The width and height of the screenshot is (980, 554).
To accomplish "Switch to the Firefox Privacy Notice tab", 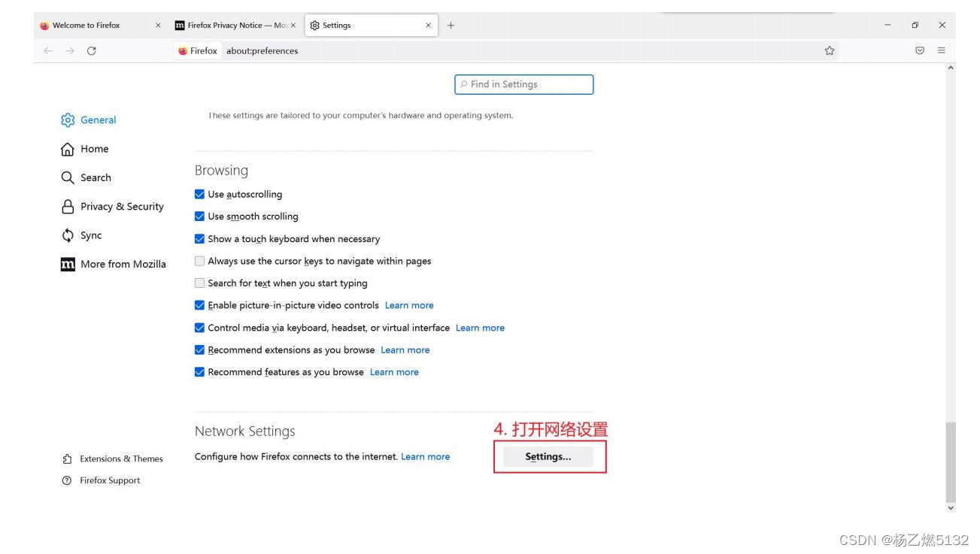I will pyautogui.click(x=235, y=26).
